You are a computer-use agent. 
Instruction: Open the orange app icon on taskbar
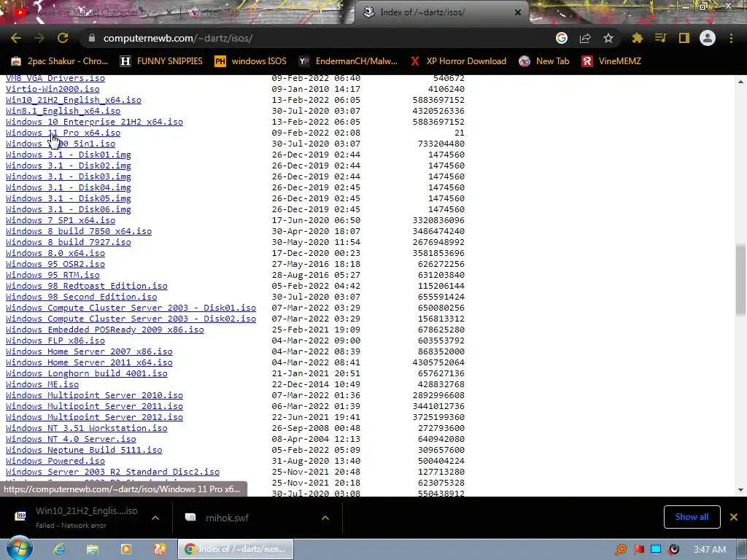coord(160,550)
